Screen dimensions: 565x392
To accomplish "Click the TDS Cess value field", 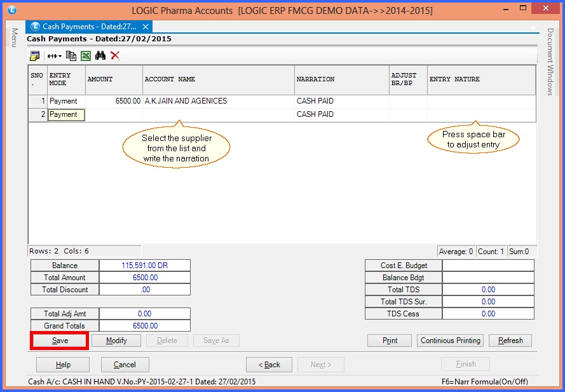I will point(488,314).
